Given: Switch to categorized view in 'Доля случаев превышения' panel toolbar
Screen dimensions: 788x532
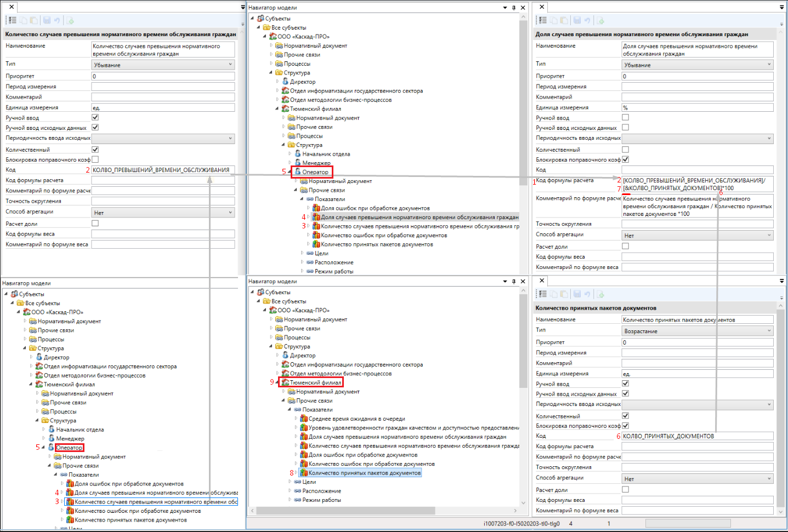Looking at the screenshot, I should point(543,20).
